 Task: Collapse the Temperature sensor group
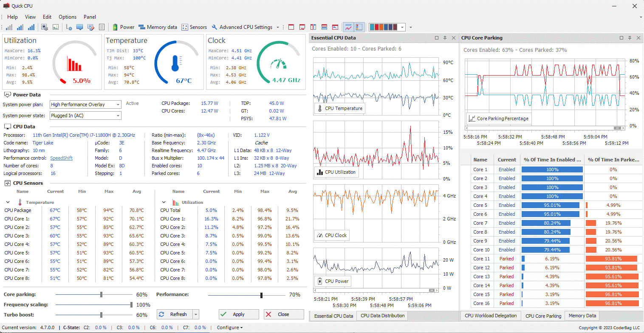tap(8, 203)
